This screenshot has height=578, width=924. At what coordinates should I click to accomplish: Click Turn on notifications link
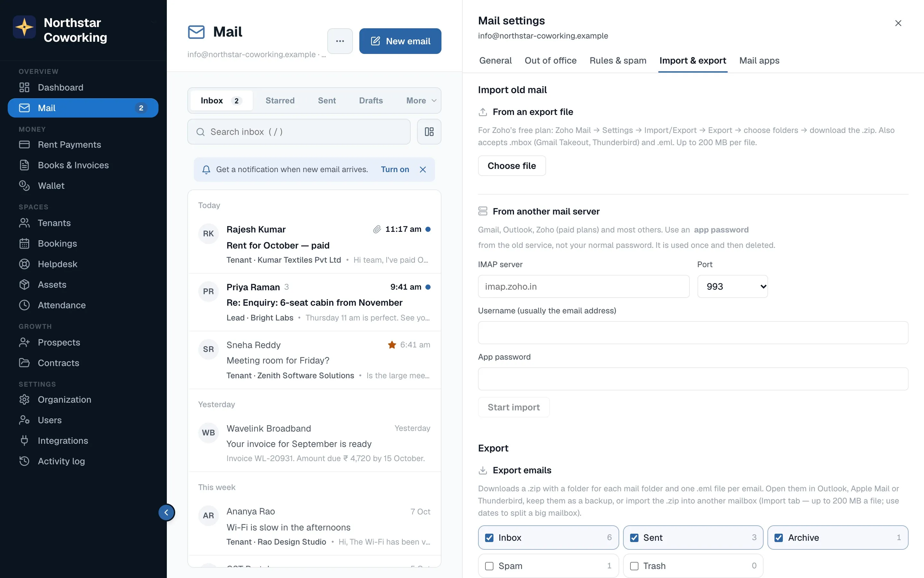[395, 169]
